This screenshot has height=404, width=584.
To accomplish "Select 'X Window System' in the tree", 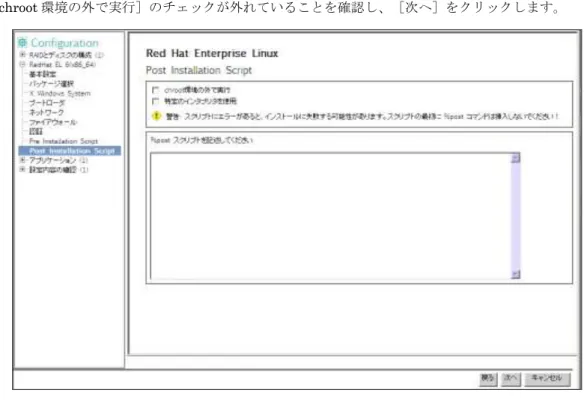I will point(60,93).
